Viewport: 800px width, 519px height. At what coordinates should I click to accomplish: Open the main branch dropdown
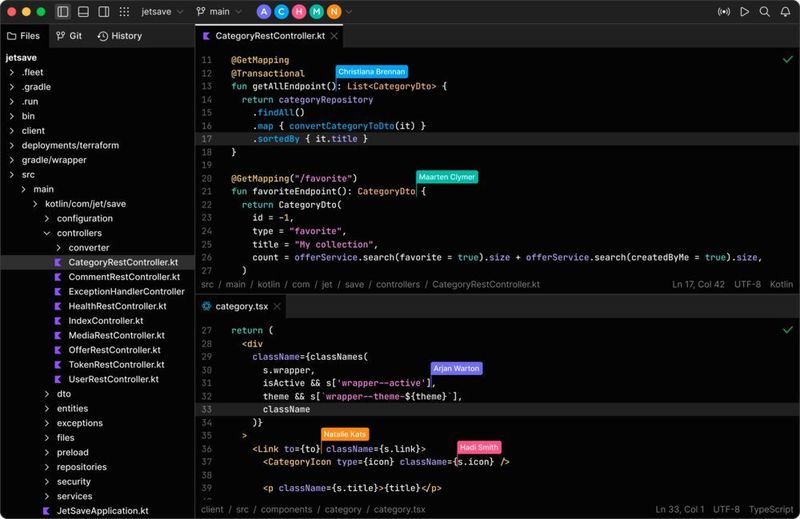(x=219, y=12)
